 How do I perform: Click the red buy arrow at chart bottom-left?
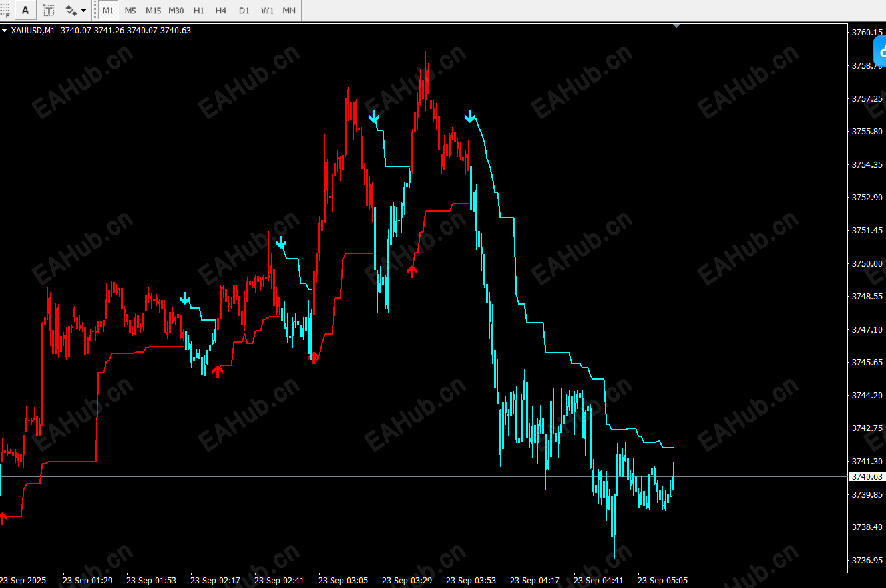3,518
